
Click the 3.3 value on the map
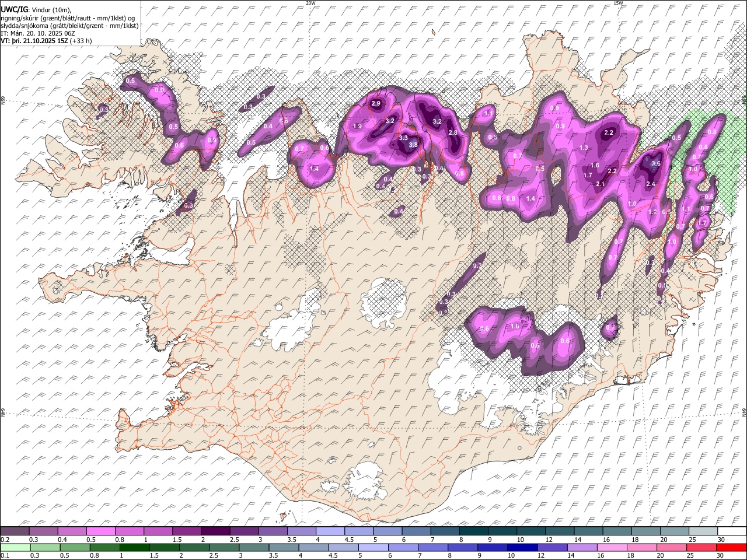tap(403, 138)
